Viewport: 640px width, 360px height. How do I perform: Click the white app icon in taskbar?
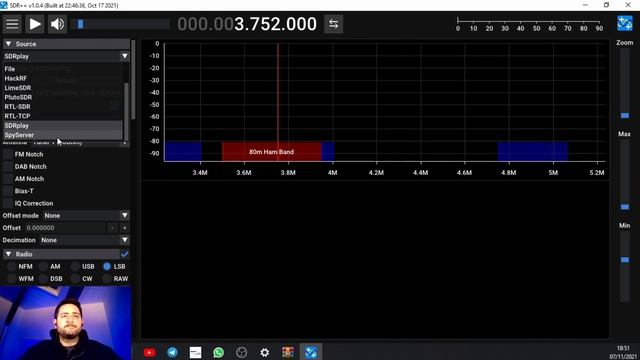pyautogui.click(x=196, y=352)
